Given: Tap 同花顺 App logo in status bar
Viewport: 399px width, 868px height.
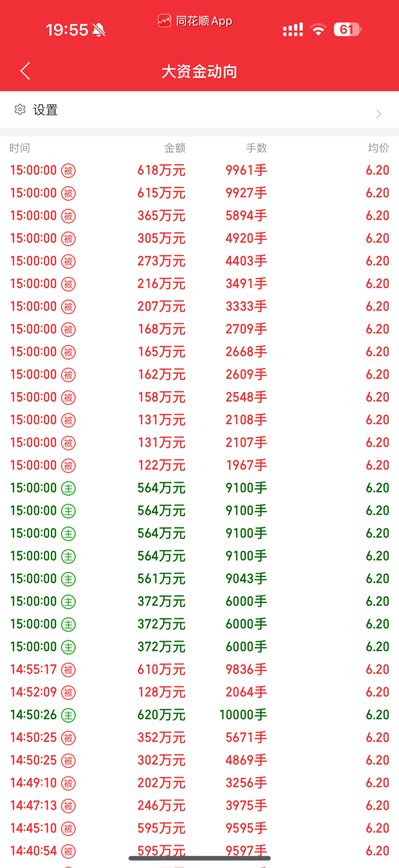Looking at the screenshot, I should [x=164, y=21].
